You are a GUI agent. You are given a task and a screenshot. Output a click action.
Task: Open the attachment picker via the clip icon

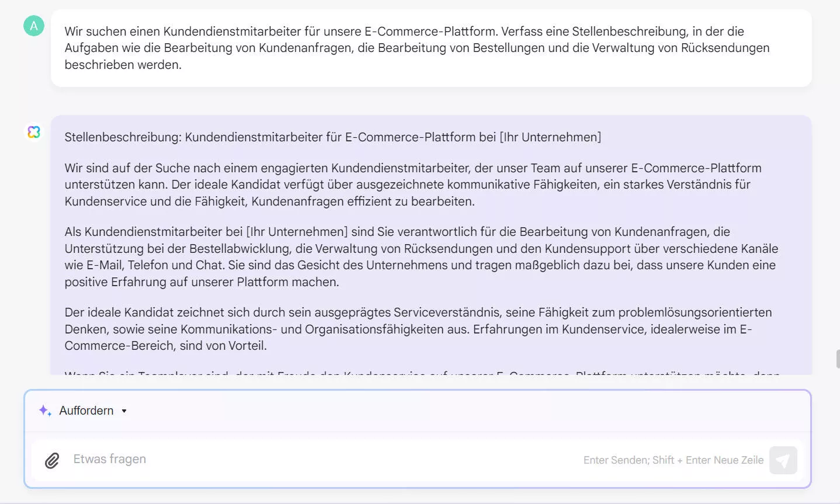point(51,461)
